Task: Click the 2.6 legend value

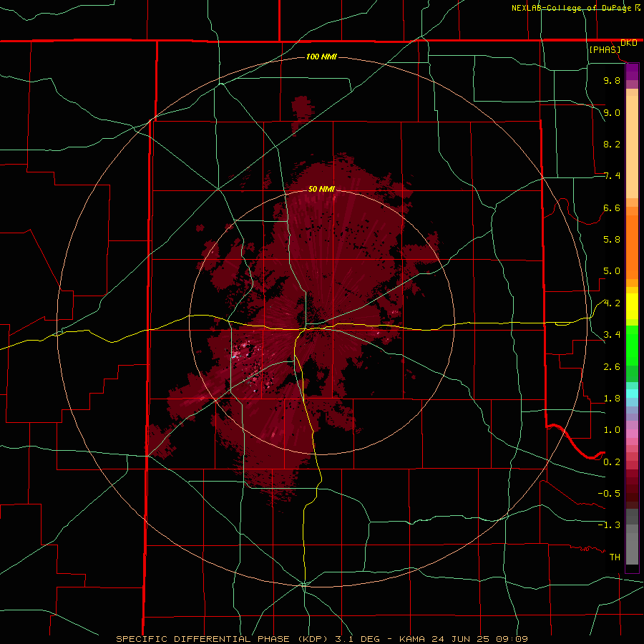Action: click(612, 367)
